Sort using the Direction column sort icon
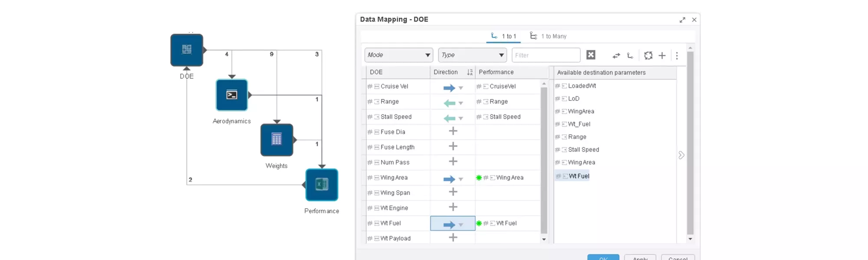The width and height of the screenshot is (868, 260). [470, 72]
